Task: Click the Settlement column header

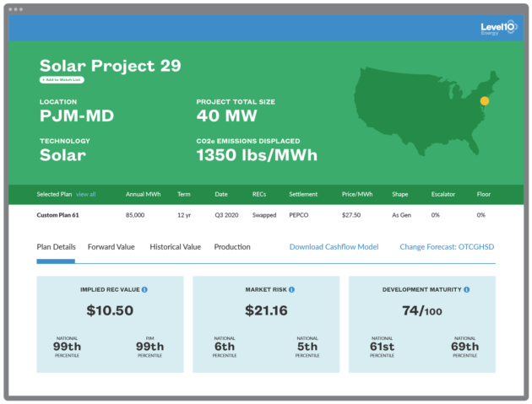Action: coord(303,194)
